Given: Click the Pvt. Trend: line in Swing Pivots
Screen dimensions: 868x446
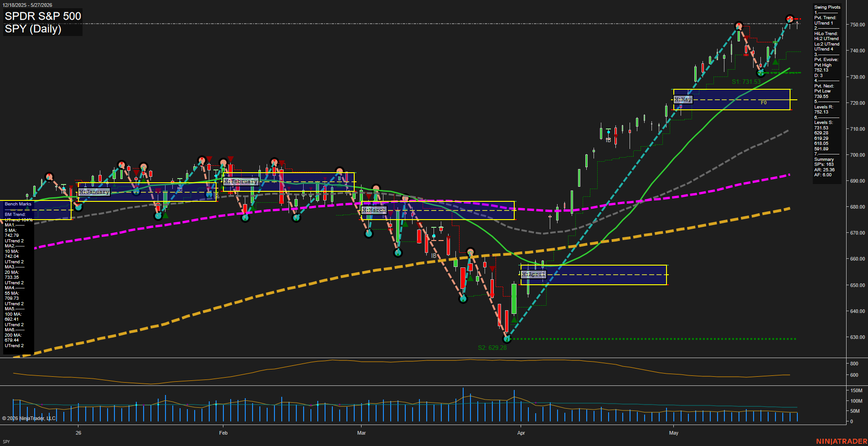Looking at the screenshot, I should point(825,18).
